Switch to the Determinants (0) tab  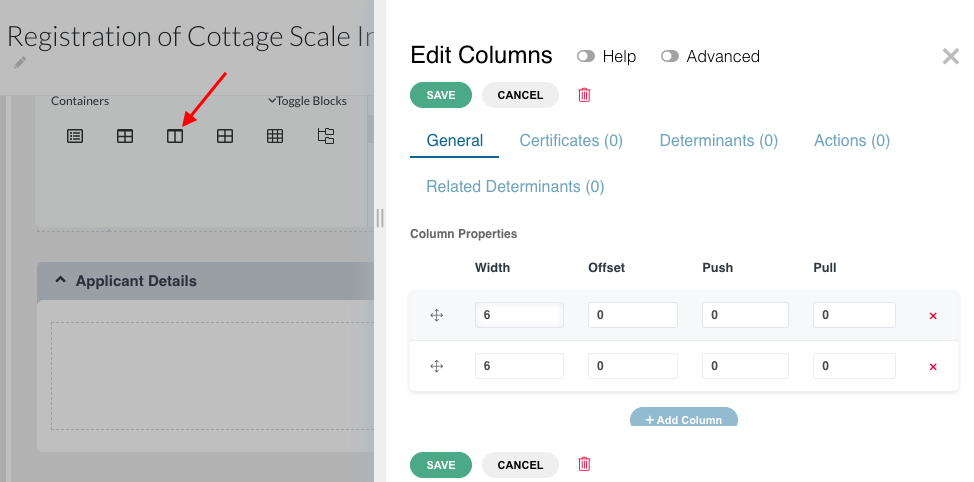[719, 140]
